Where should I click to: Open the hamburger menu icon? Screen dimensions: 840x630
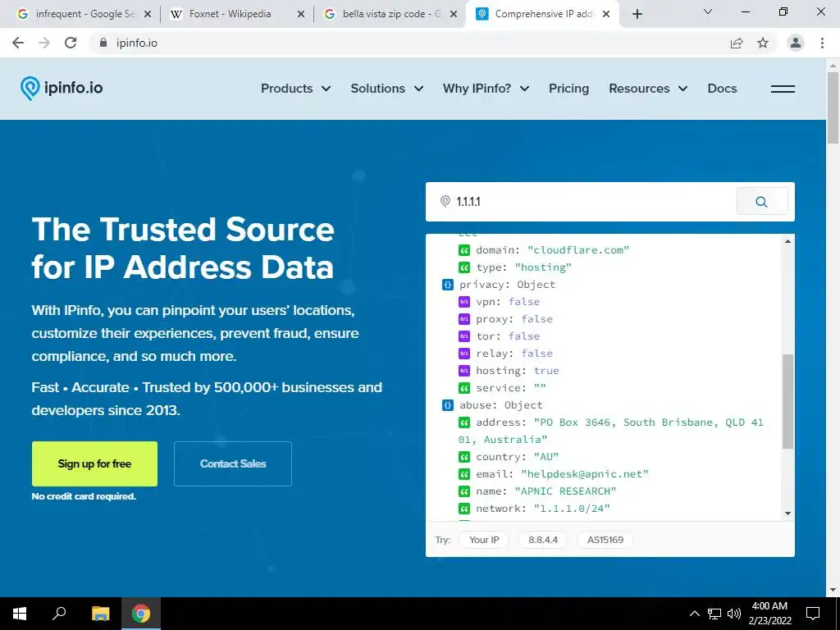(783, 89)
